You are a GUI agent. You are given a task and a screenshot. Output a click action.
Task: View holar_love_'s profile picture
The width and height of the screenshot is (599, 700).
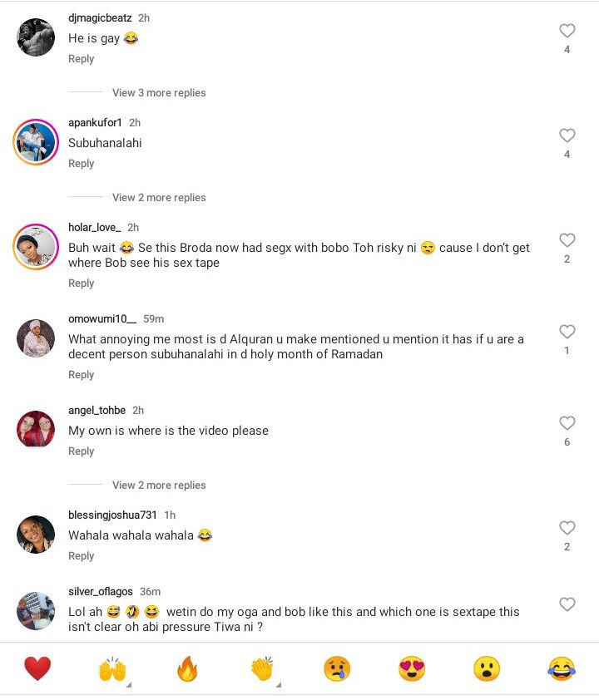pos(36,247)
